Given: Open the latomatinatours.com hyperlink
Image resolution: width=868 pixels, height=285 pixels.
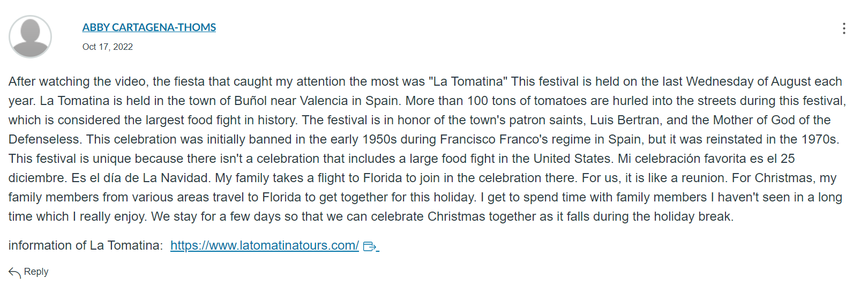Looking at the screenshot, I should coord(265,245).
